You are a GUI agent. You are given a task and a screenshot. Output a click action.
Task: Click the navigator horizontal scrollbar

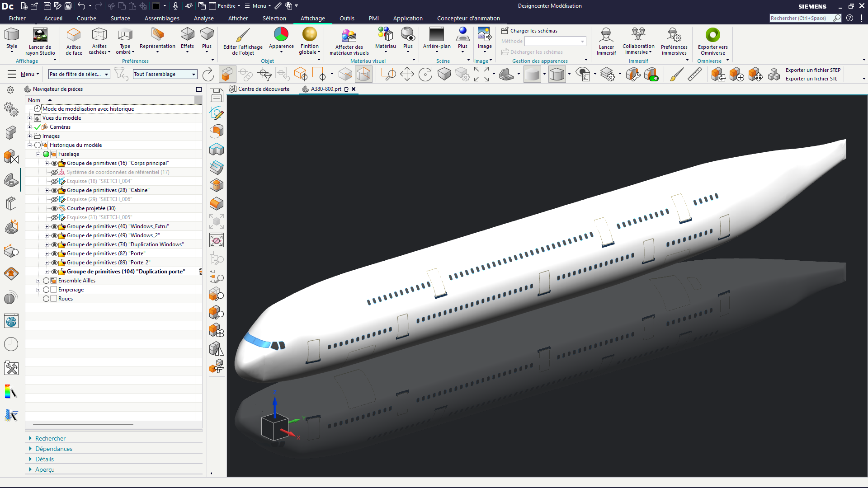click(83, 424)
